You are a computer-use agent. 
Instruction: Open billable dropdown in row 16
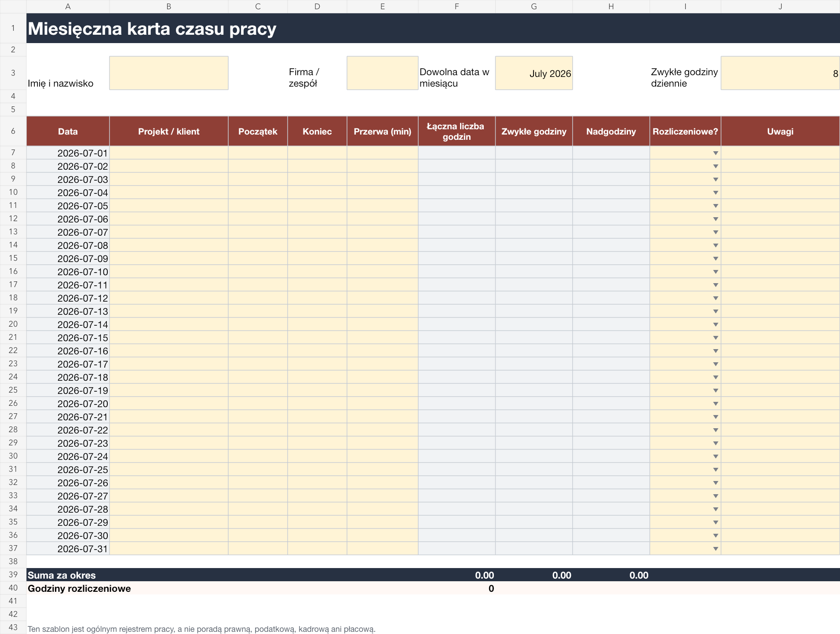point(716,272)
